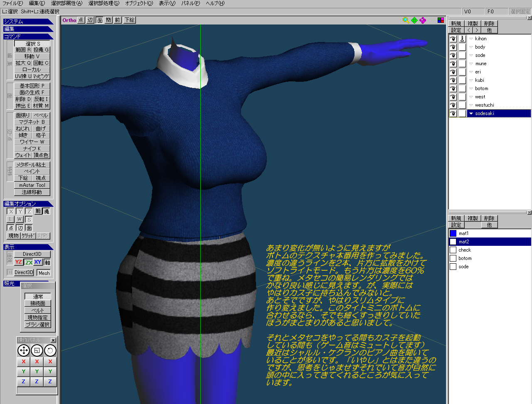Click the four-color viewport layout icon
Image resolution: width=532 pixels, height=404 pixels.
click(x=441, y=20)
